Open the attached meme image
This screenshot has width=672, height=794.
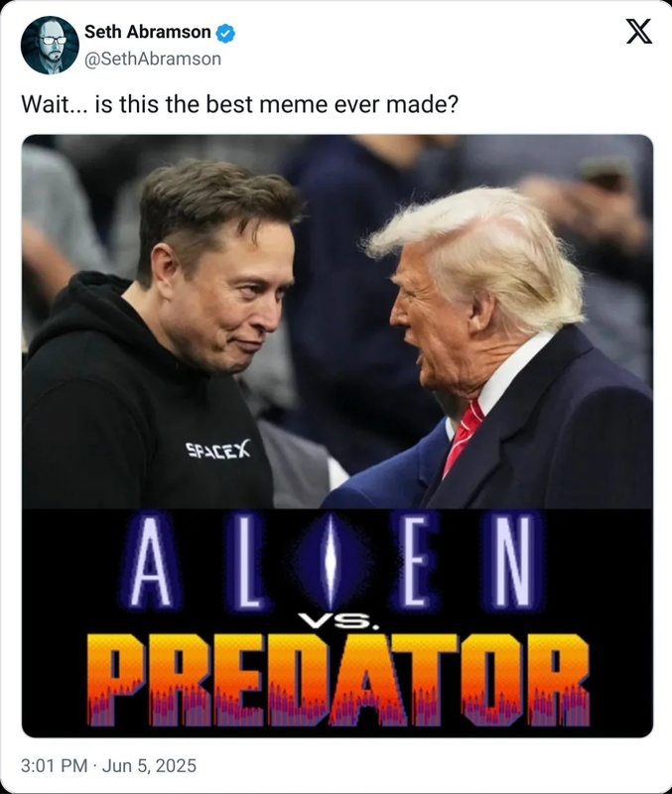(337, 436)
